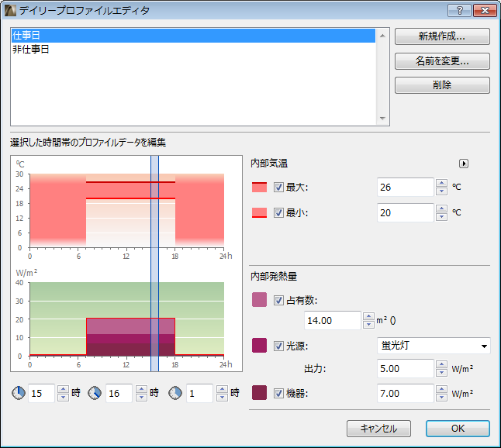Decrease duration 1 hour with down arrow
Screen dimensions: 501x448
click(x=222, y=397)
